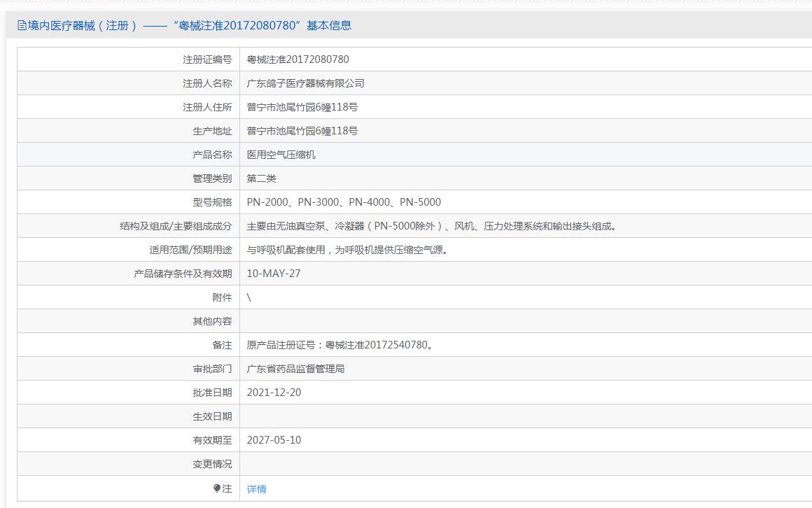Click the round bullet icon beside 注

[217, 488]
